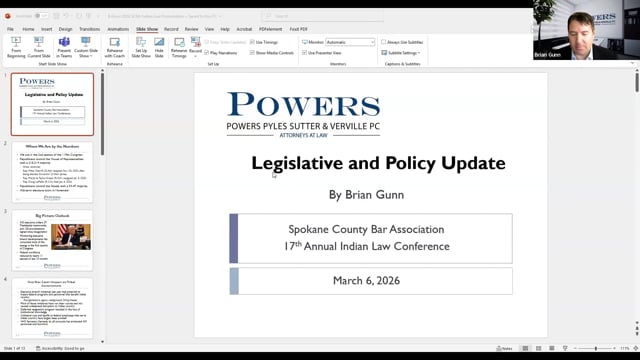Open the PDFelement tab

click(271, 29)
